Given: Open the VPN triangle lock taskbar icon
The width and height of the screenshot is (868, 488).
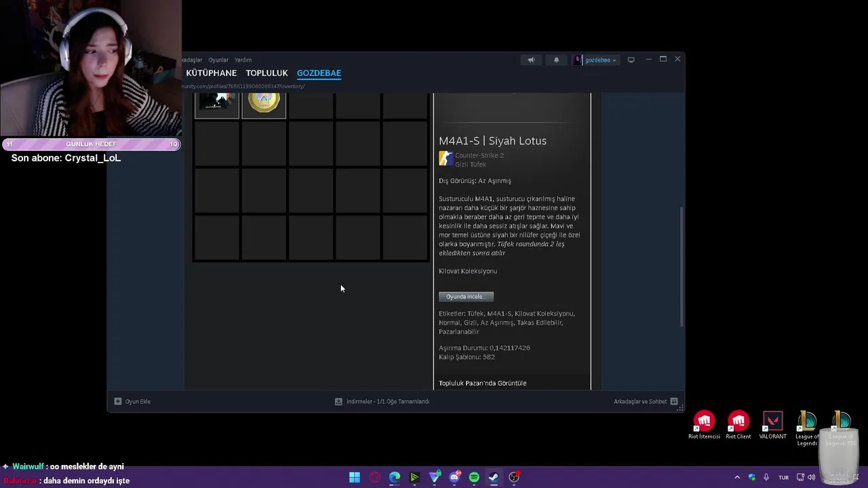Looking at the screenshot, I should pos(435,477).
